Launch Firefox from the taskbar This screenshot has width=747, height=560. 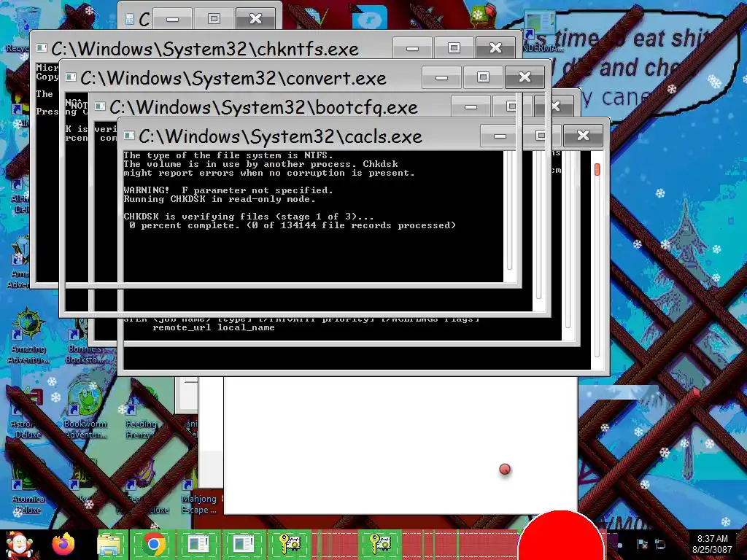[64, 545]
